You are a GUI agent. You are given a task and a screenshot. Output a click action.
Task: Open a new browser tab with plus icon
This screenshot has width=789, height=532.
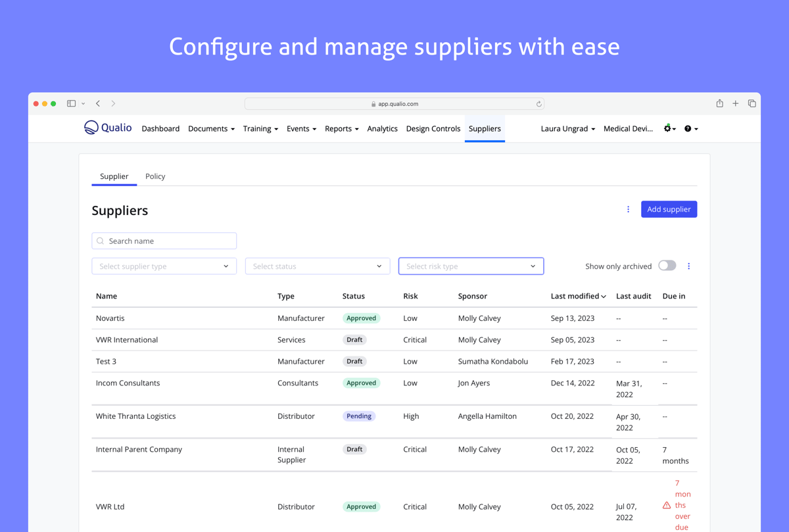click(736, 103)
